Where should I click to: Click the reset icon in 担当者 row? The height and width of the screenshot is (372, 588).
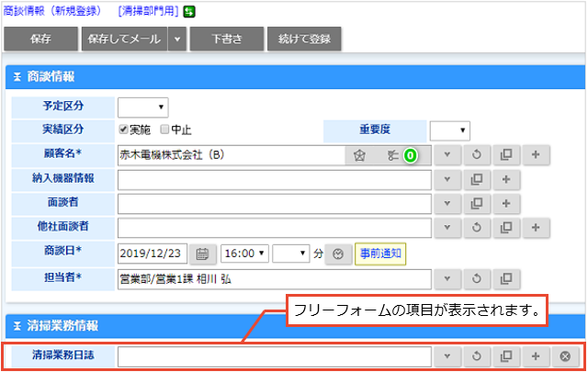coord(477,278)
